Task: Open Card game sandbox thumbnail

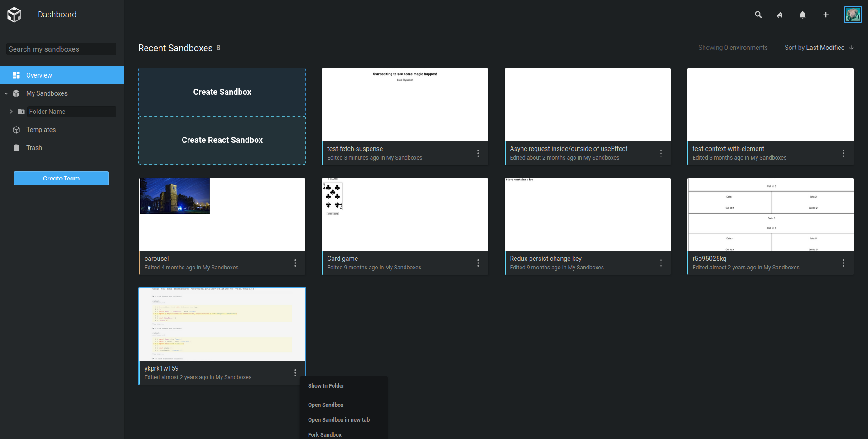Action: tap(405, 215)
